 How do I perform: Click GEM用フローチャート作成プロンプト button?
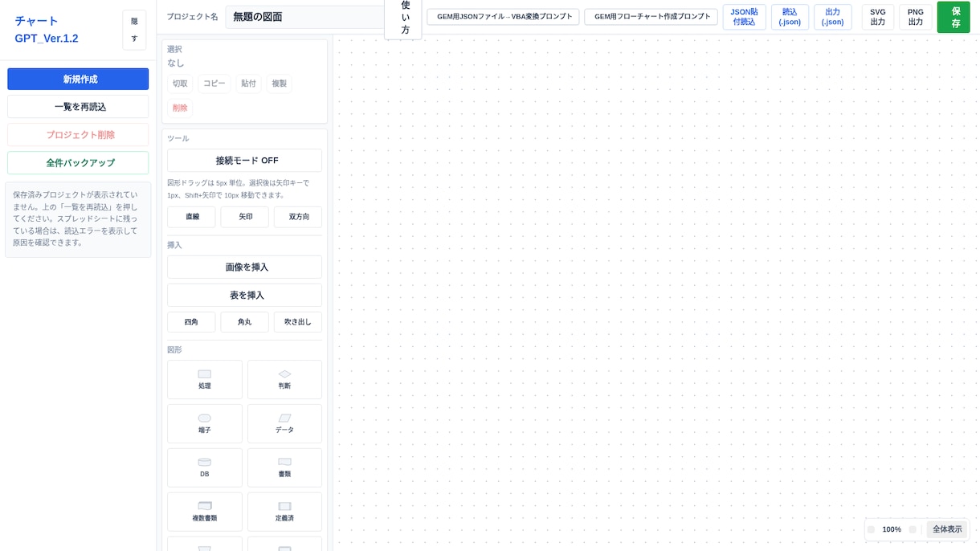point(651,17)
